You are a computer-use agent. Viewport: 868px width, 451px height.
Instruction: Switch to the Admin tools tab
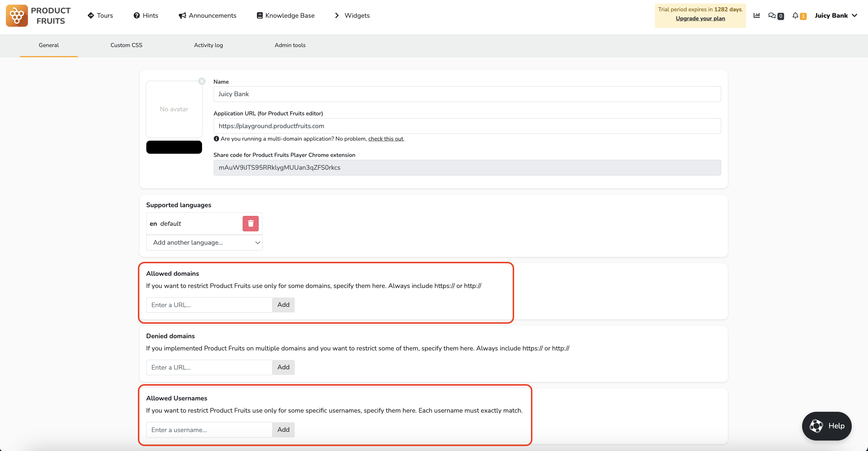coord(290,45)
